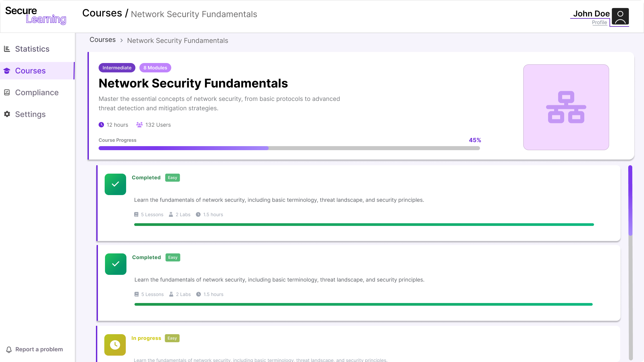The height and width of the screenshot is (362, 644).
Task: Click the network diagram course thumbnail
Action: (566, 107)
